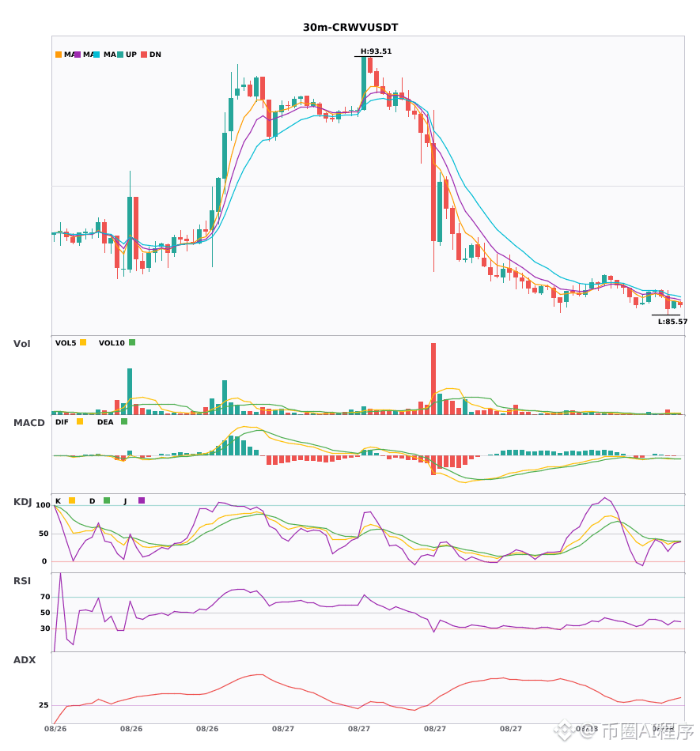The image size is (700, 751).
Task: Click the chart title 30m-CRWVUSDT
Action: [x=350, y=28]
